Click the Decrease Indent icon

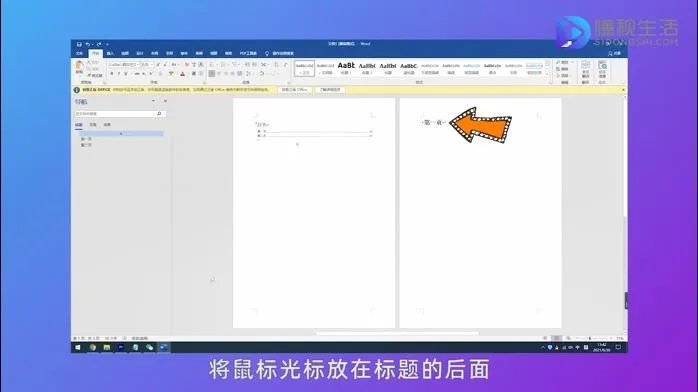click(248, 65)
